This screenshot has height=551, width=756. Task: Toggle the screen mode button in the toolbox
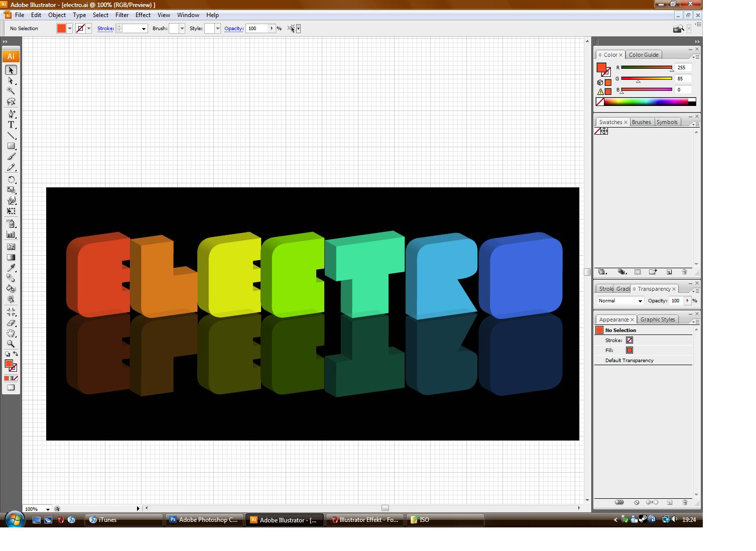(11, 388)
